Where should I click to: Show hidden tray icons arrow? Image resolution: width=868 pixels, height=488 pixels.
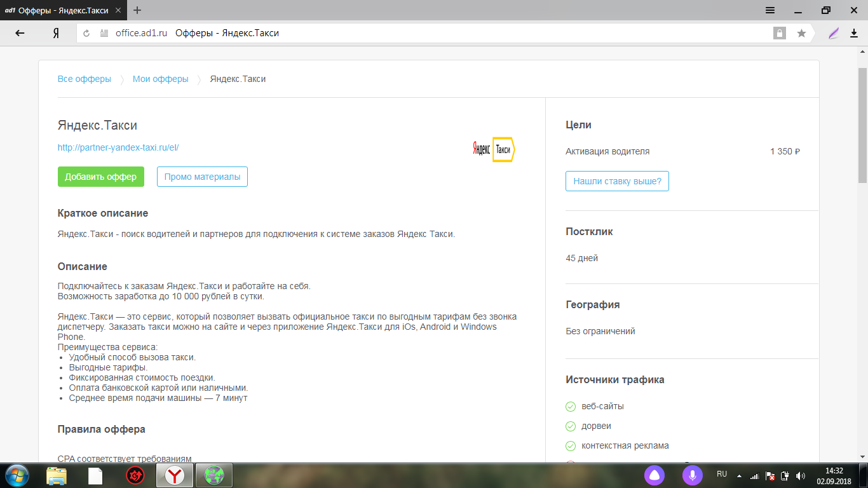coord(738,475)
